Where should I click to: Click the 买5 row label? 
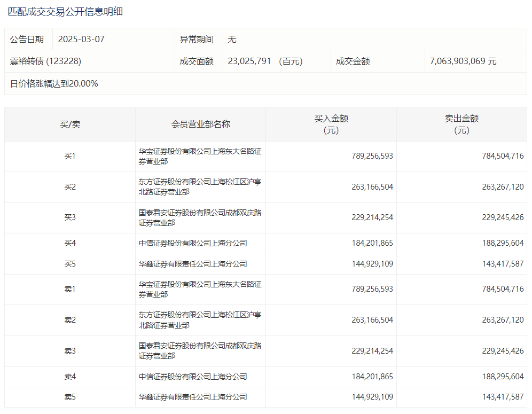point(70,264)
